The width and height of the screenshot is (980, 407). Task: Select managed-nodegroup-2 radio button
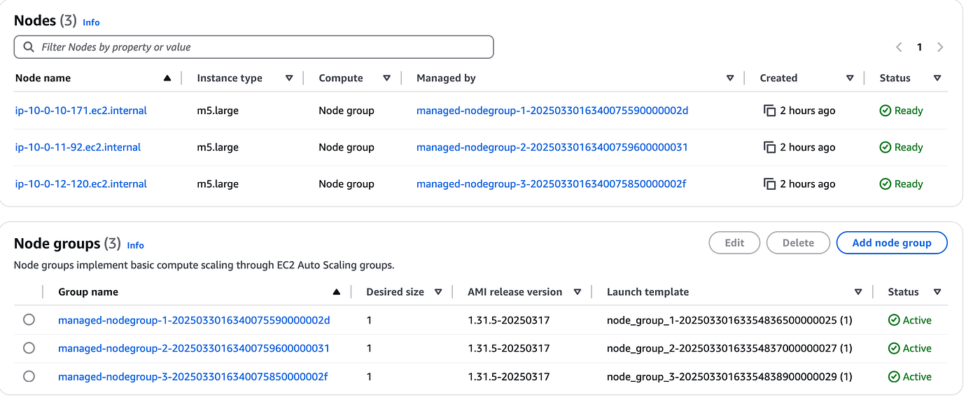29,347
